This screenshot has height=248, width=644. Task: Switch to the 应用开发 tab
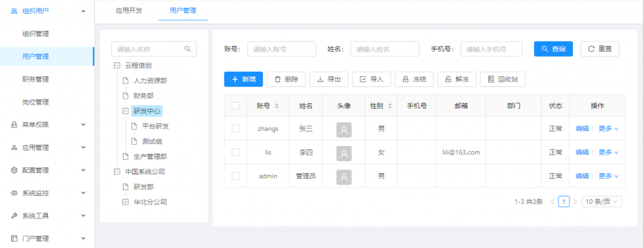(128, 11)
